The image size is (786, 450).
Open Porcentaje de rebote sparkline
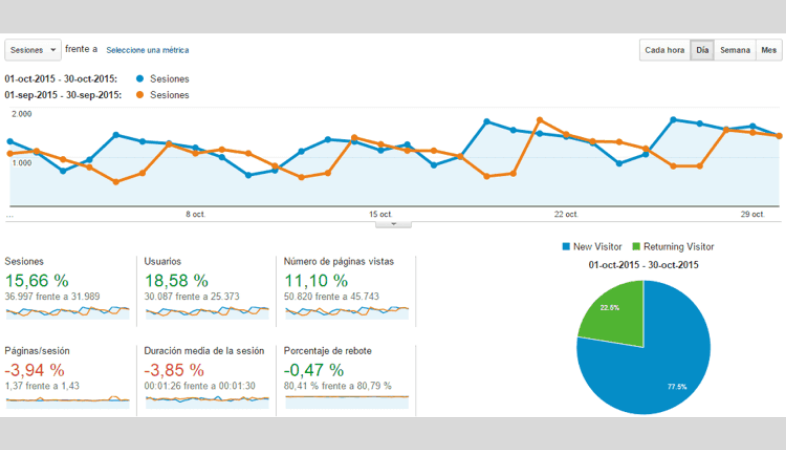(x=347, y=401)
